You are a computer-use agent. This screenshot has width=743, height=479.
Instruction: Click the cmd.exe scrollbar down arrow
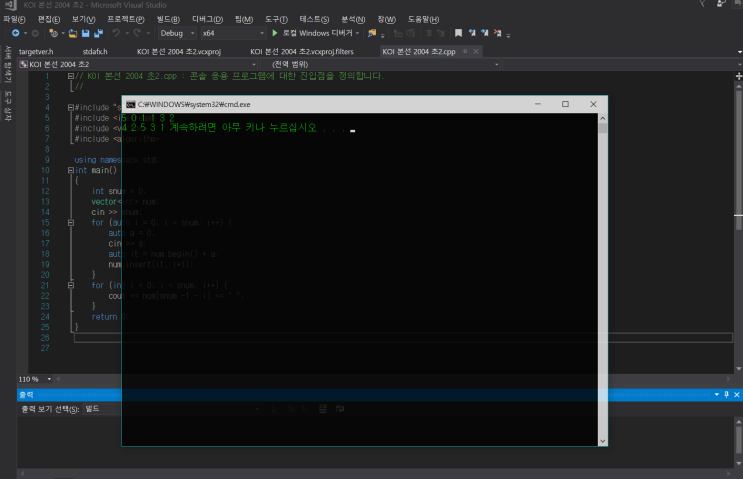(x=603, y=441)
